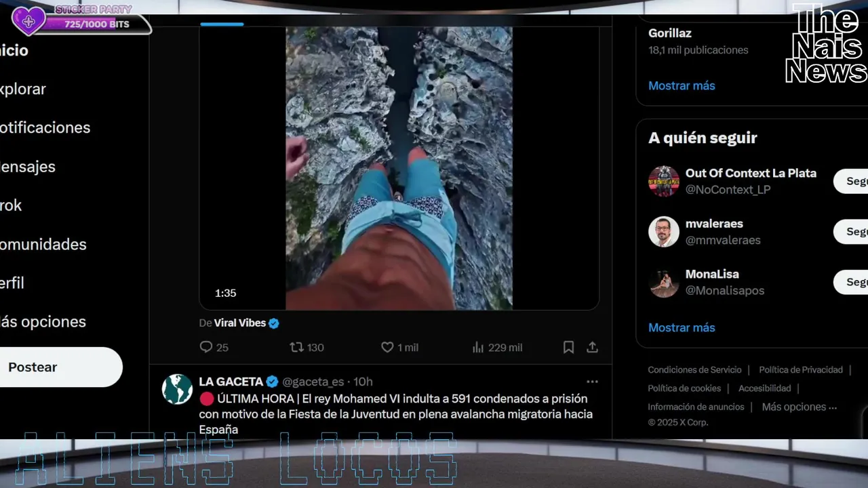Open @gaceta_es handle link
868x488 pixels.
coord(313,382)
